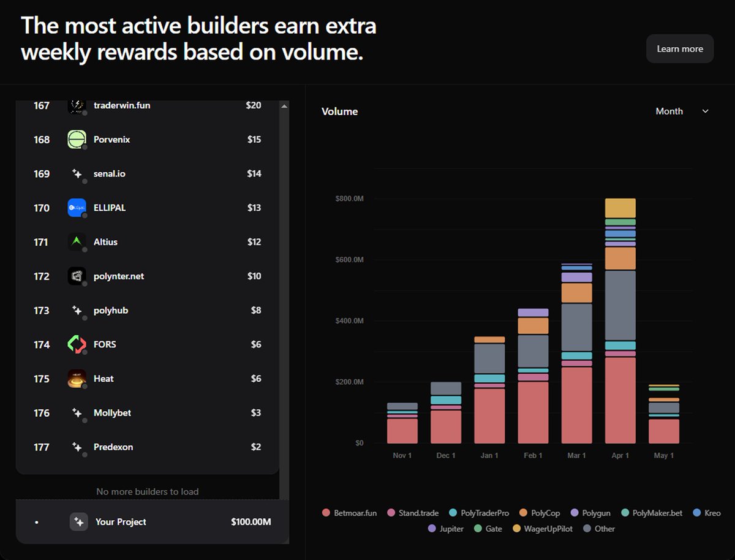Select the traderwin.fun builder name
The image size is (735, 560).
coord(122,105)
